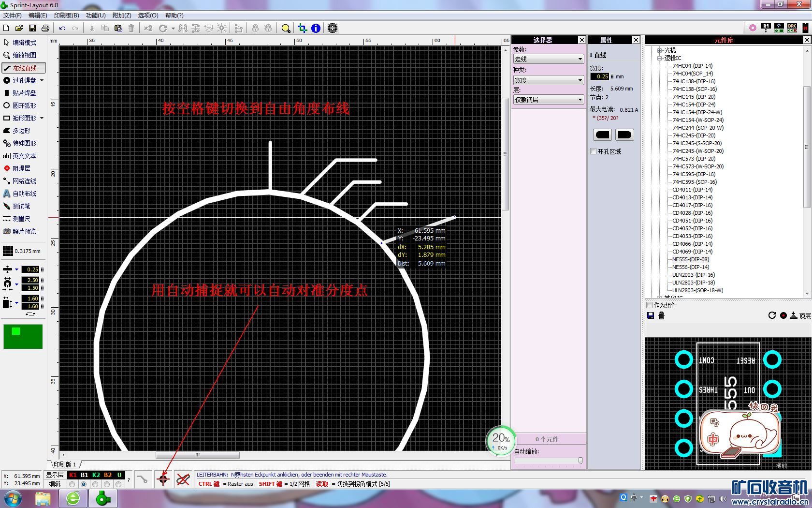
Task: Open the 种类 宽度 dropdown
Action: 548,80
